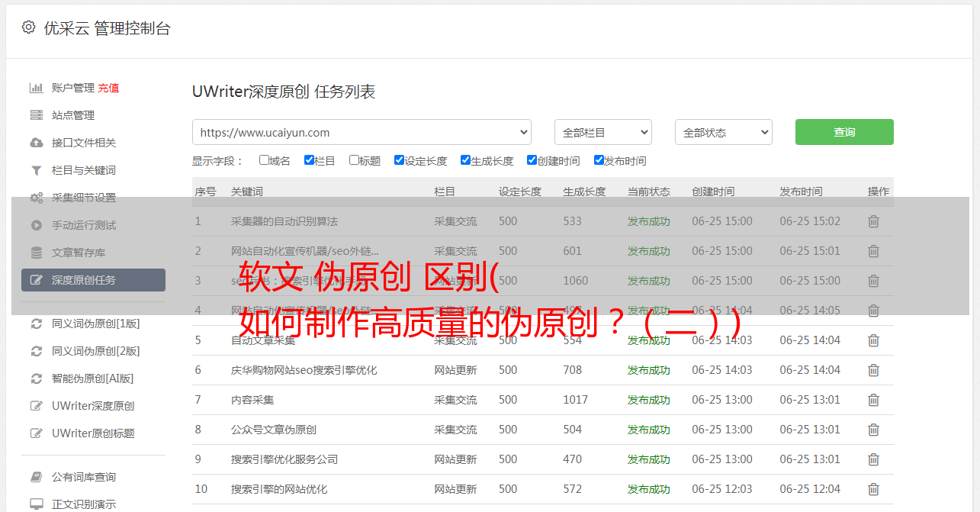This screenshot has width=980, height=512.
Task: Click the 站点管理 server icon
Action: click(x=37, y=115)
